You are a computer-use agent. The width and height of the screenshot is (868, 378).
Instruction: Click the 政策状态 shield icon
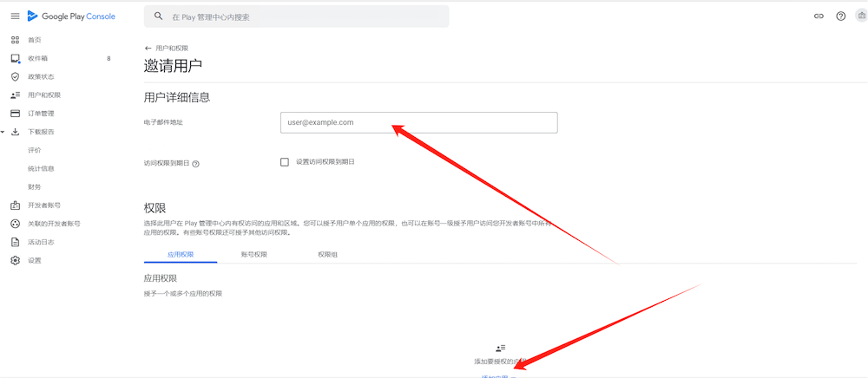coord(15,76)
